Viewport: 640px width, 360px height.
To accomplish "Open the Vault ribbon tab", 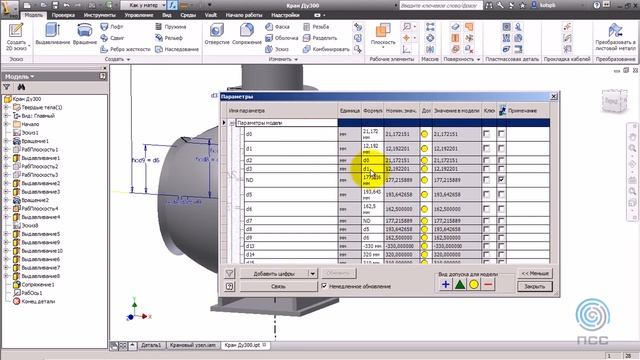I will (x=211, y=15).
